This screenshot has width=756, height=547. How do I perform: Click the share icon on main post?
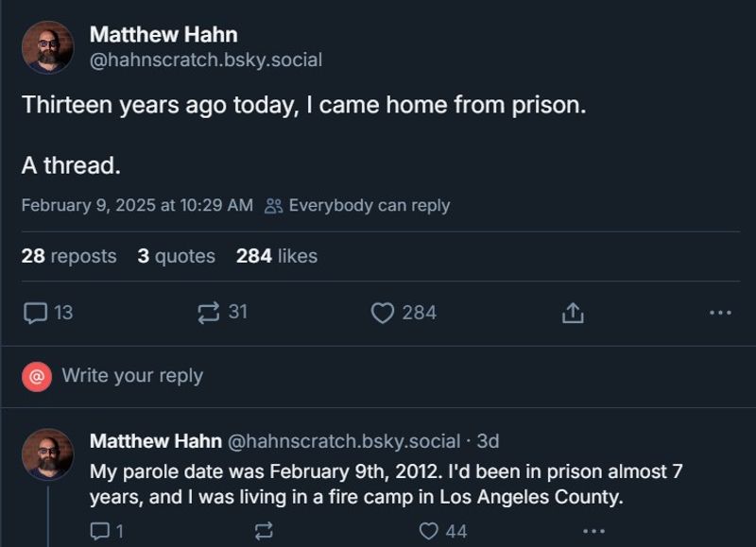point(573,313)
